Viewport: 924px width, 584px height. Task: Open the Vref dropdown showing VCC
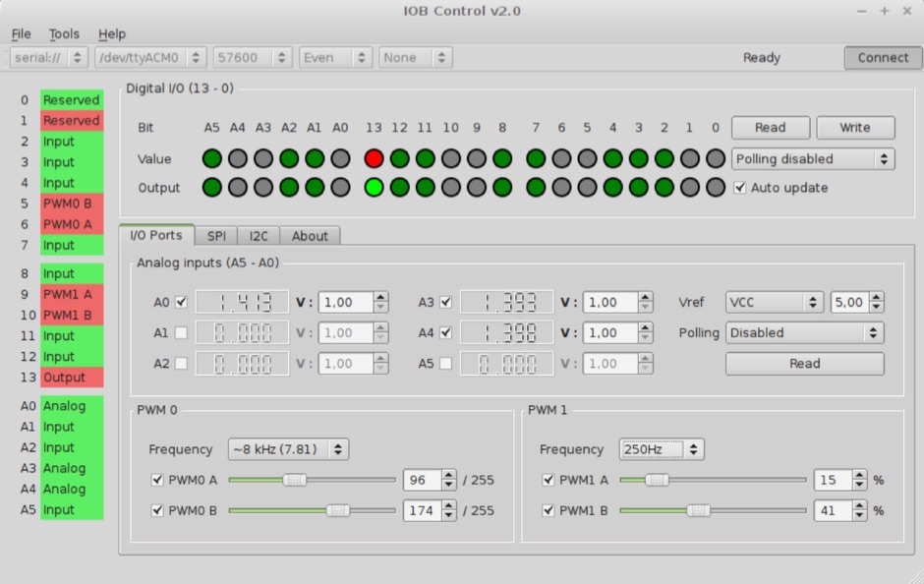tap(775, 302)
